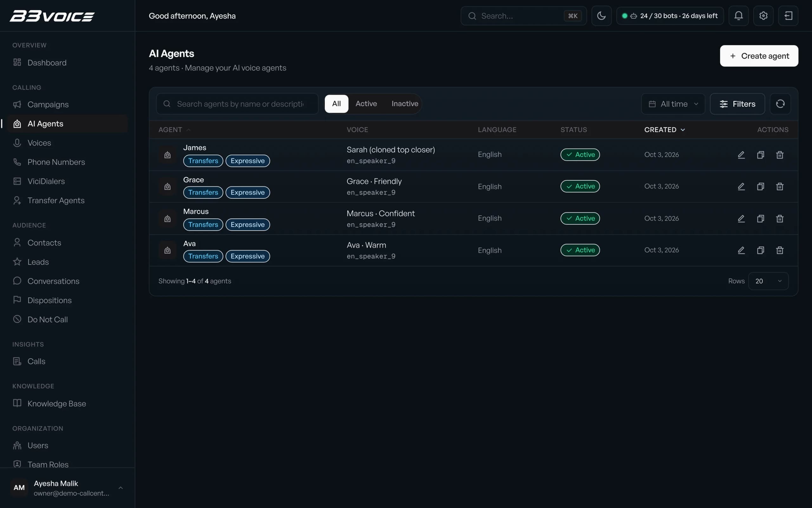
Task: Click Grace agent avatar icon
Action: click(167, 186)
